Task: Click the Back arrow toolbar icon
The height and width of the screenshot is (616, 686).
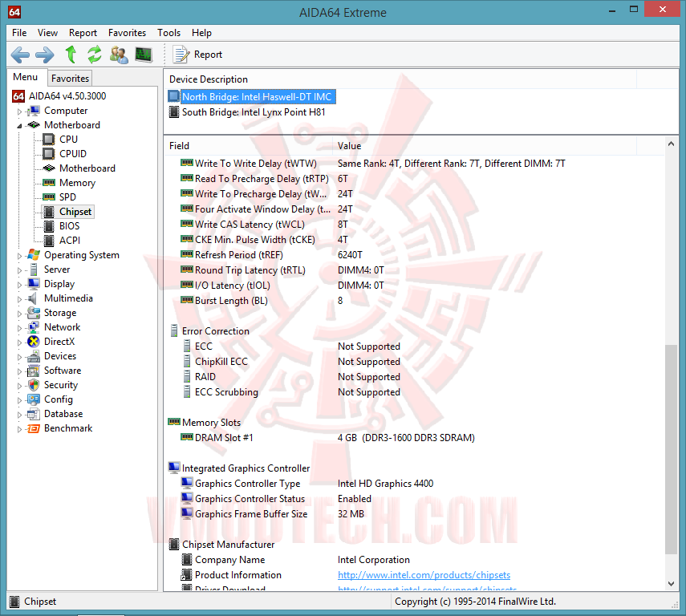Action: [20, 55]
